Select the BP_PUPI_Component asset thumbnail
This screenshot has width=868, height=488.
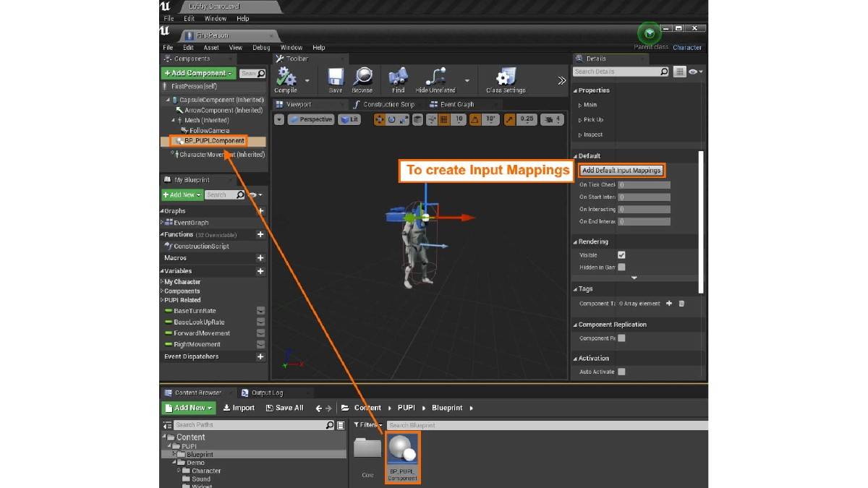pyautogui.click(x=402, y=458)
